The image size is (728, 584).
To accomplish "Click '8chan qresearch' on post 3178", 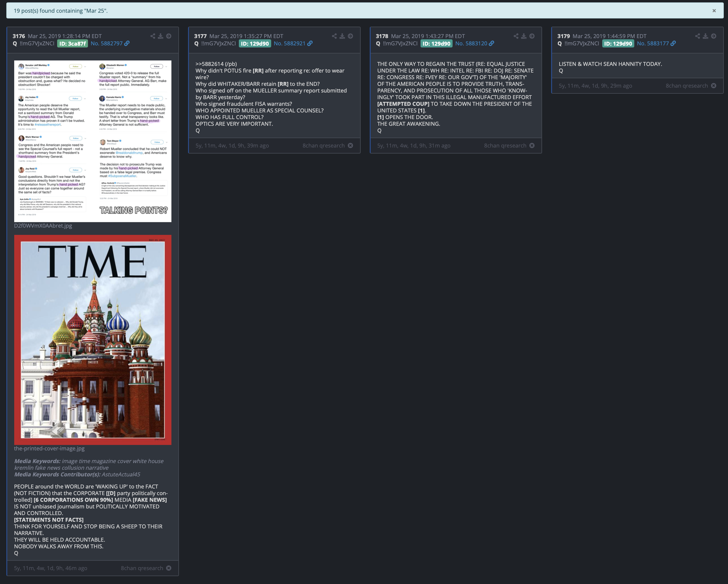I will (x=505, y=145).
